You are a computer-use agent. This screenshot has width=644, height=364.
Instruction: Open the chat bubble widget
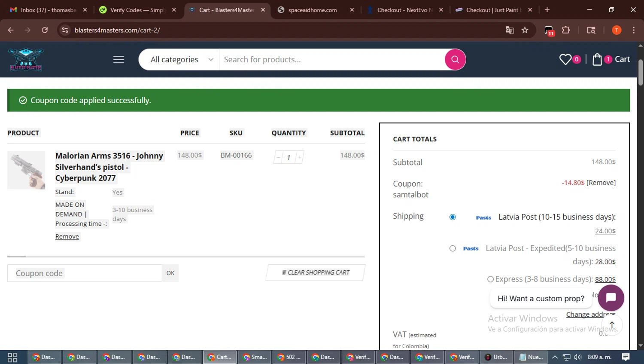611,298
